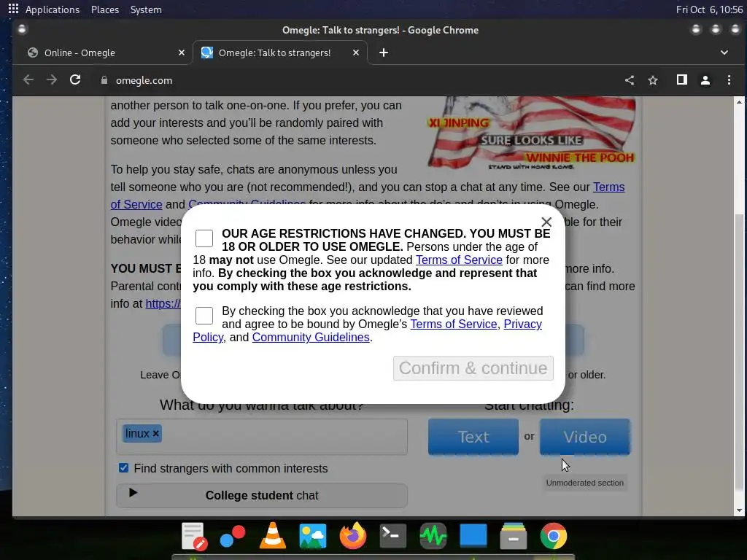Click the Xi Jinping flag banner image
Viewport: 747px width, 560px height.
[531, 133]
